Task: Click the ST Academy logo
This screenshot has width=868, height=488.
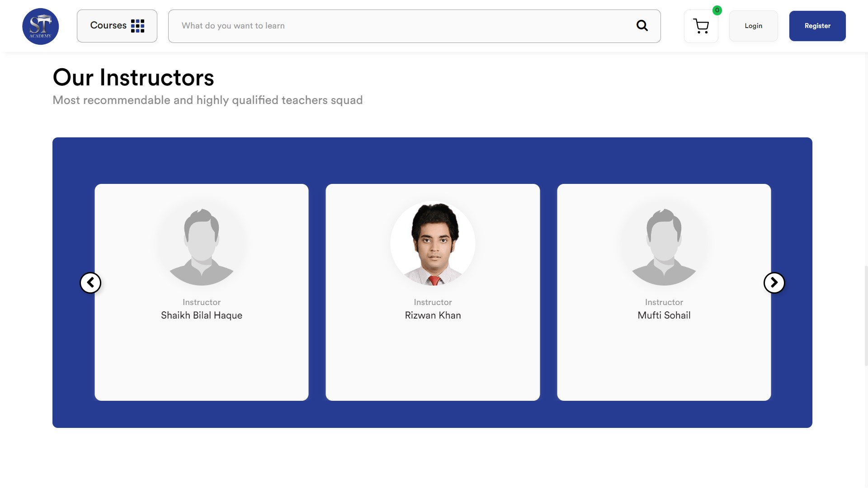Action: [41, 26]
